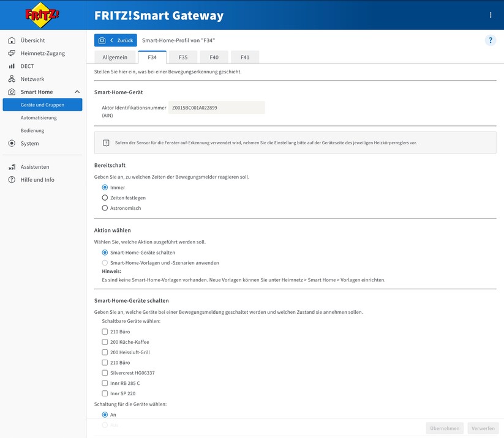504x438 pixels.
Task: Select the Assistenten icon
Action: pos(12,166)
